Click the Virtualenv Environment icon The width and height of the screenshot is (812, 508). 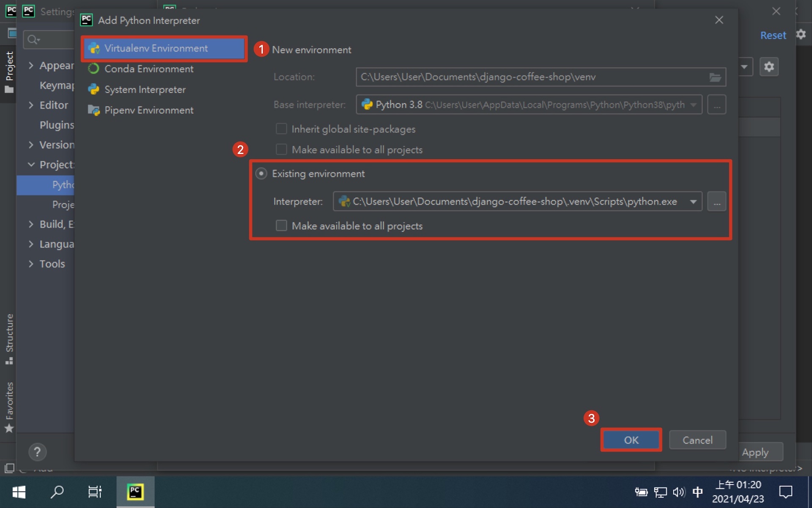coord(94,48)
